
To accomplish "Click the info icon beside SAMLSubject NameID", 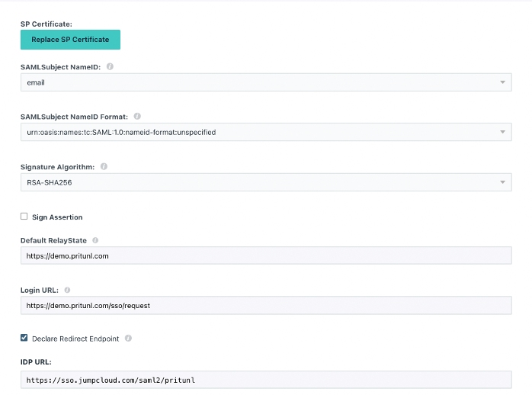I will click(110, 66).
